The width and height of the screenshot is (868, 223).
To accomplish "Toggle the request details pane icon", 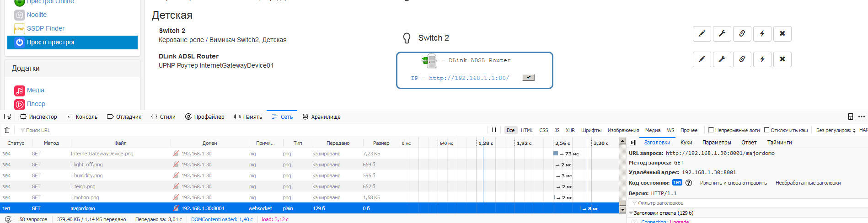I will point(633,143).
